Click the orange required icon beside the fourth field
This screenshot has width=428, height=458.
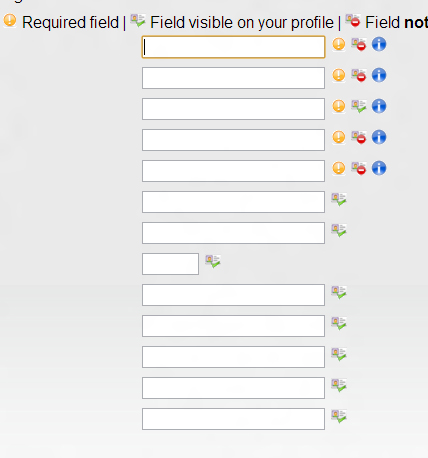(x=339, y=137)
